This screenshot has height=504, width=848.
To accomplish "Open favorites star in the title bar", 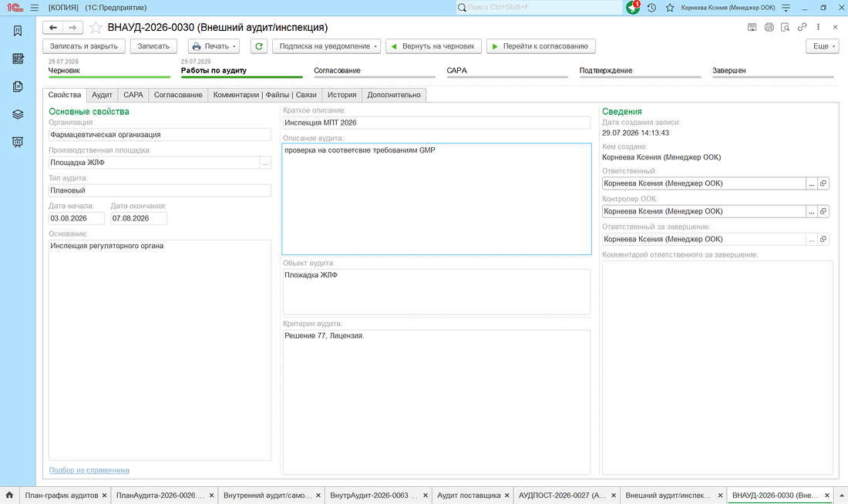I will click(670, 8).
